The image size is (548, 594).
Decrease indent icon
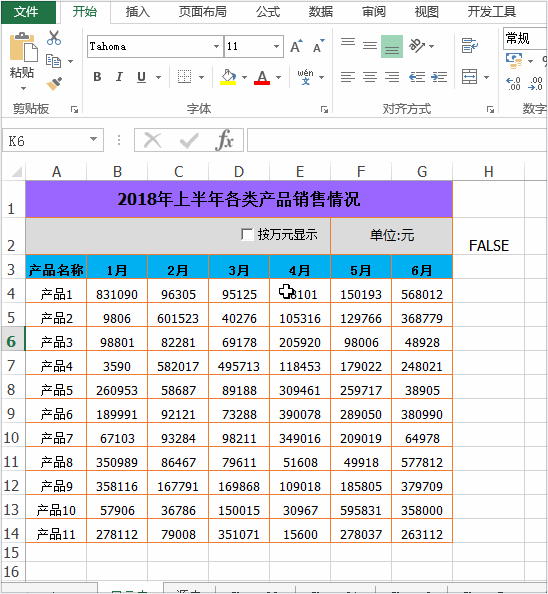point(417,77)
